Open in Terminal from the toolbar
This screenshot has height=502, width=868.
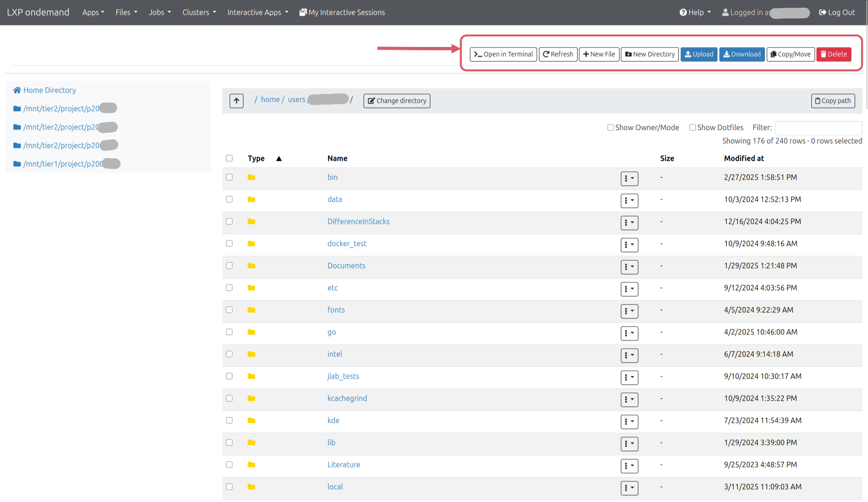(503, 54)
